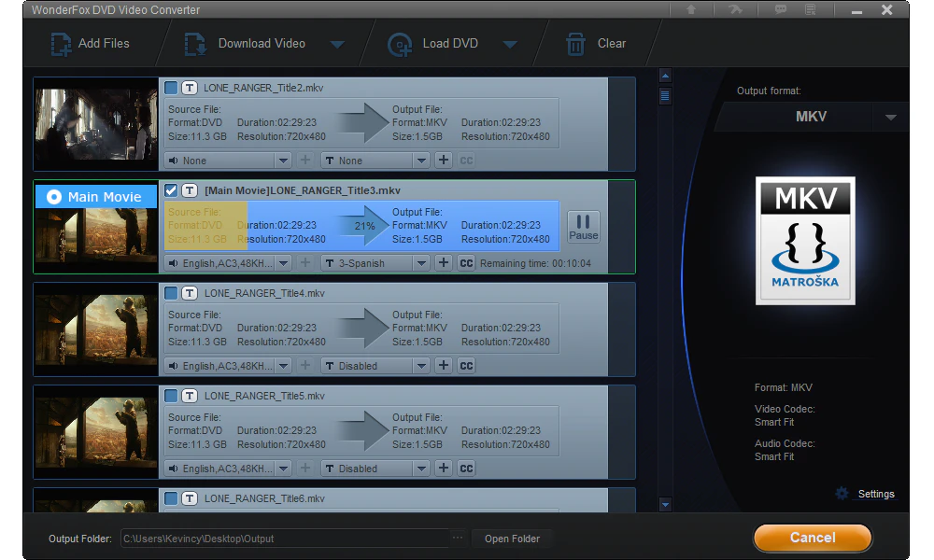934x560 pixels.
Task: Click the Remaining time: 00:10:04 text
Action: click(535, 263)
